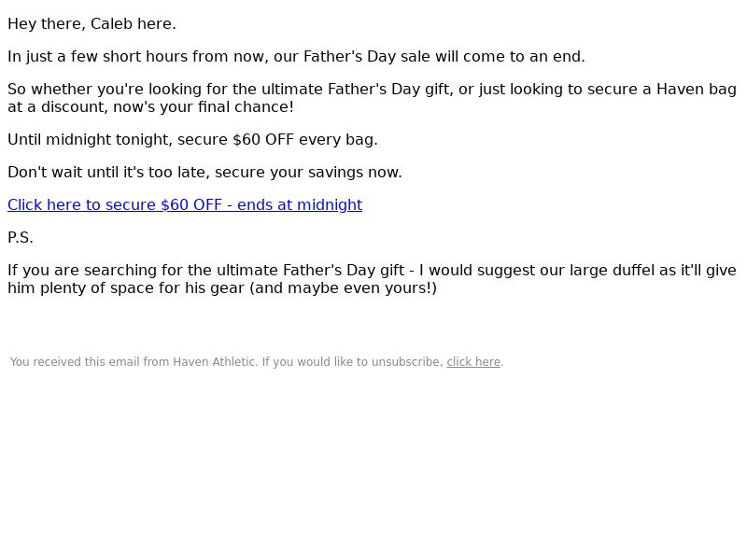Screen dimensions: 747x560
Task: Open the secure $60 OFF midnight link
Action: tap(185, 204)
